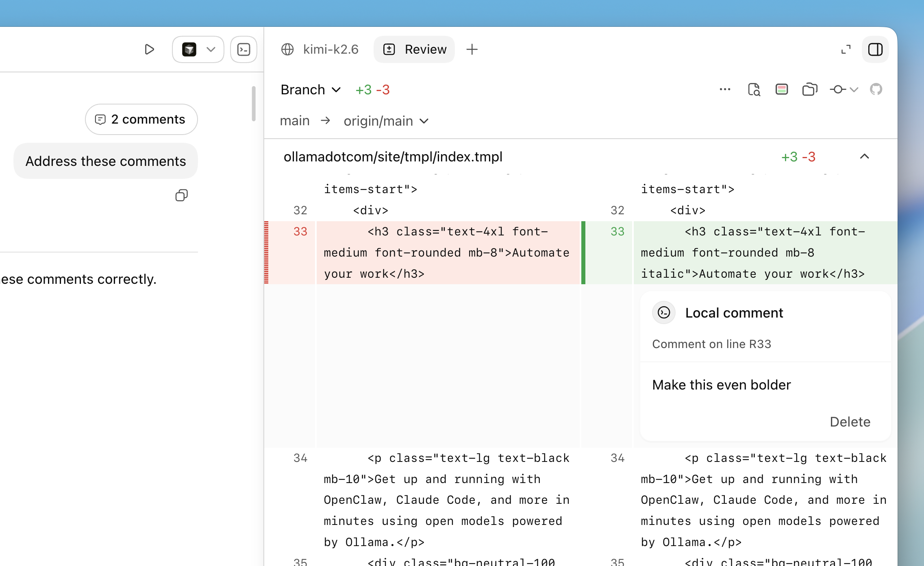This screenshot has height=566, width=924.
Task: Click the Make this even bolder comment text
Action: [x=721, y=385]
